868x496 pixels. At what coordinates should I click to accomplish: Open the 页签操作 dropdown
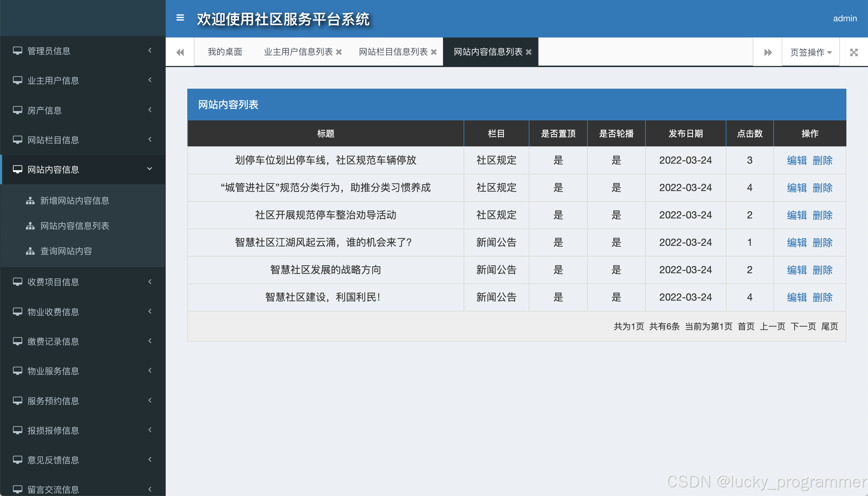(x=810, y=52)
